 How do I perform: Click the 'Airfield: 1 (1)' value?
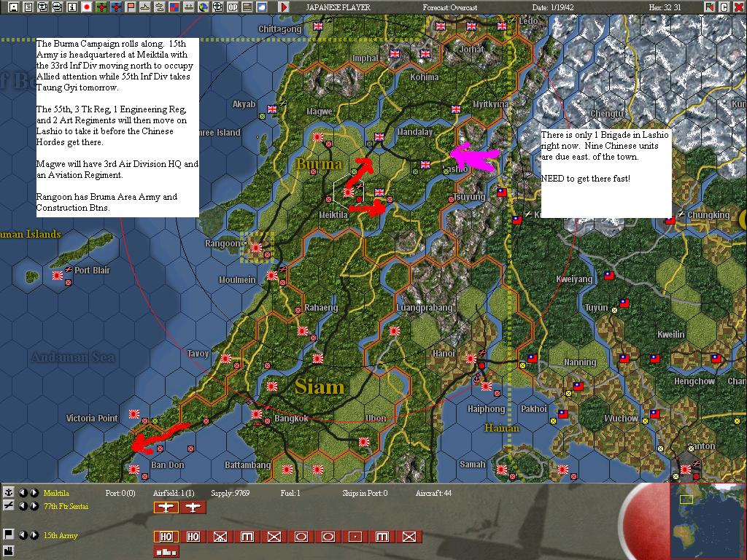click(174, 493)
